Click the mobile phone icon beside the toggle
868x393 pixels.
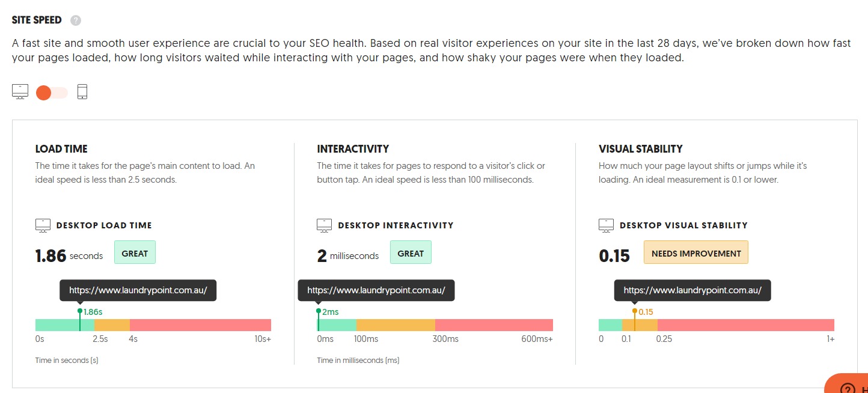pyautogui.click(x=82, y=92)
